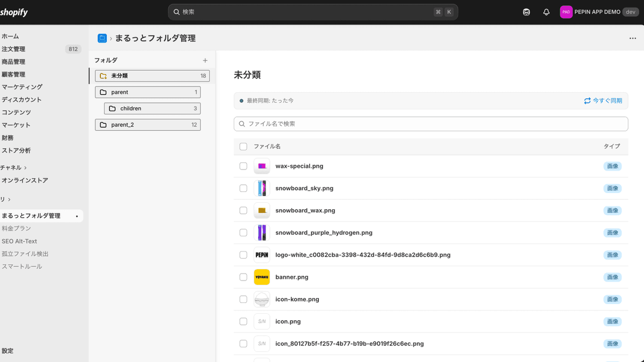
Task: Click the plus icon to add new folder
Action: coord(205,60)
